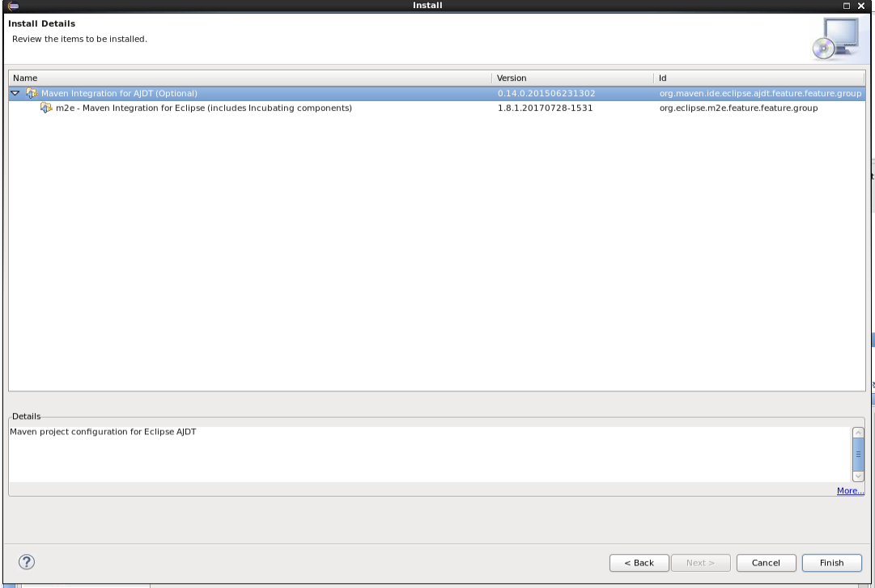Click the feature icon beside m2e entry
Image resolution: width=875 pixels, height=588 pixels.
(x=46, y=108)
